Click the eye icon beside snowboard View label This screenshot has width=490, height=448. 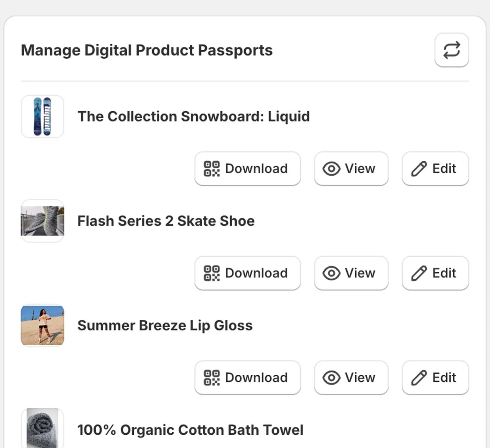[x=331, y=169]
